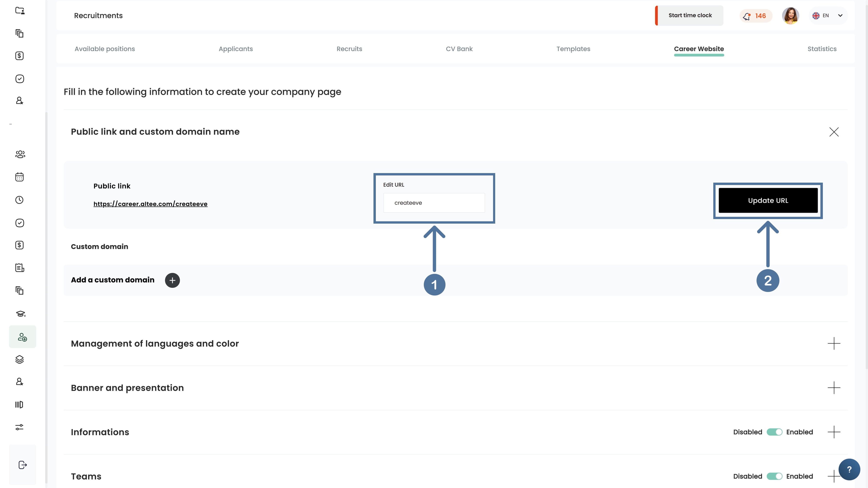Expand the Informations section with plus icon
This screenshot has width=868, height=488.
click(x=834, y=432)
